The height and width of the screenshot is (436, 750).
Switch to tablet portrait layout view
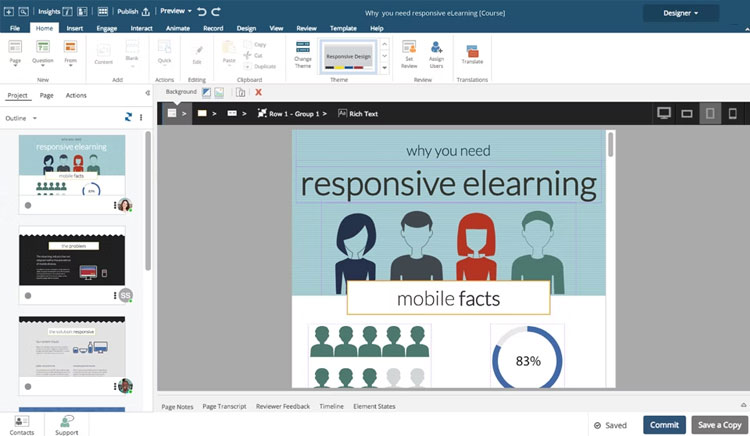(710, 113)
